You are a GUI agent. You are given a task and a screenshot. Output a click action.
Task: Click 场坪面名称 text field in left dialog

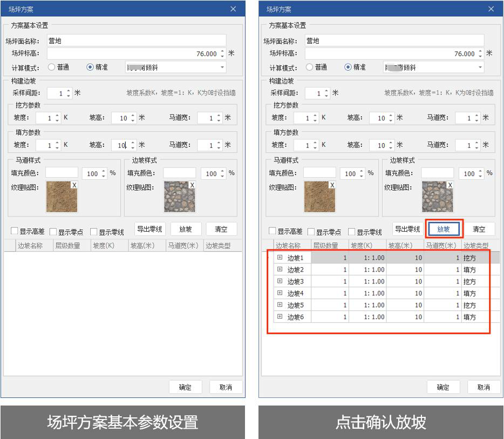tap(135, 40)
